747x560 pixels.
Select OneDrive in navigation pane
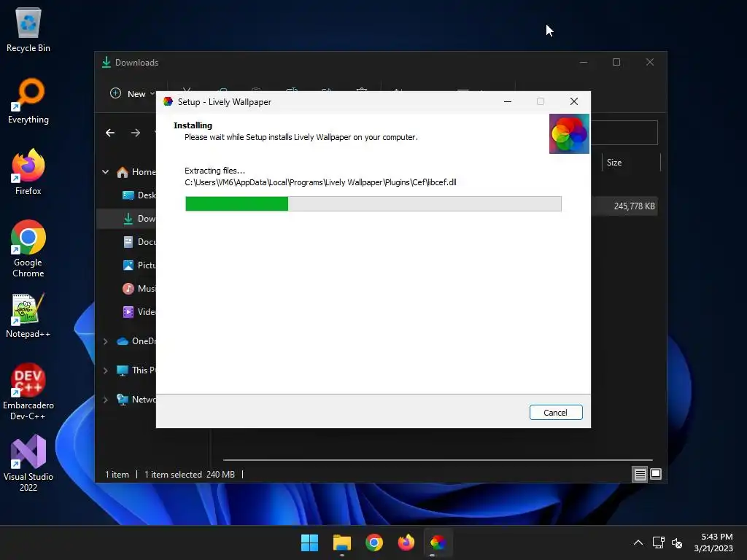(136, 341)
